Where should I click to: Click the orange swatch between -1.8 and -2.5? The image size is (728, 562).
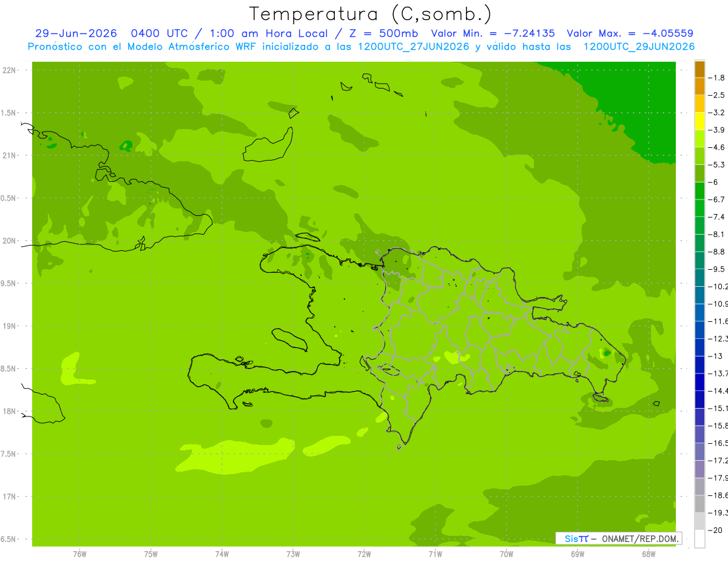pyautogui.click(x=699, y=86)
